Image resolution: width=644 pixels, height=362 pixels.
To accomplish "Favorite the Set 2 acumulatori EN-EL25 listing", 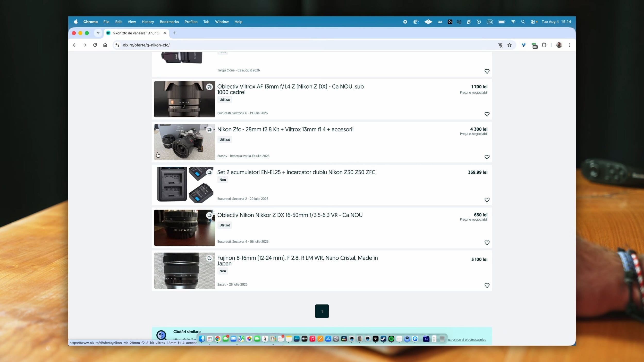I will click(487, 200).
